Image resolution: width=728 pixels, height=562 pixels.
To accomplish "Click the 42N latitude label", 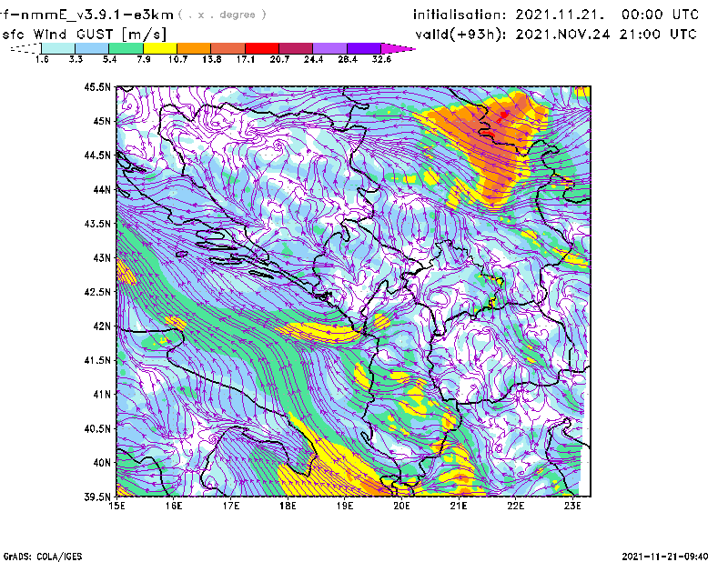I will 102,326.
